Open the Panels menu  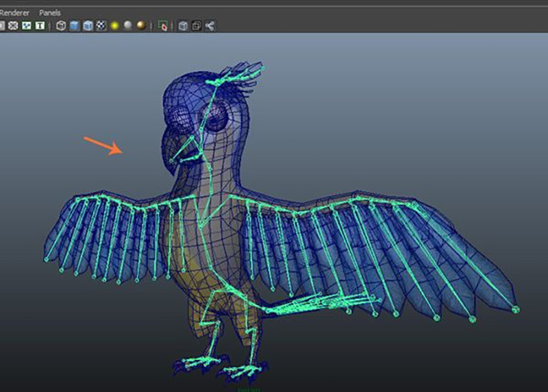tap(49, 12)
